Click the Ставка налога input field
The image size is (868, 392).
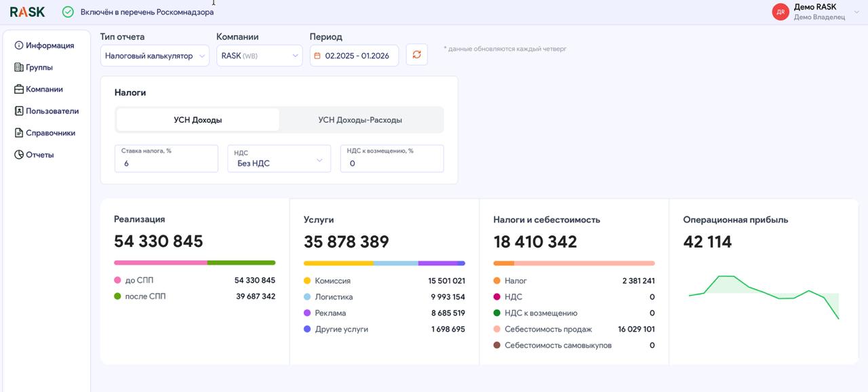point(166,163)
